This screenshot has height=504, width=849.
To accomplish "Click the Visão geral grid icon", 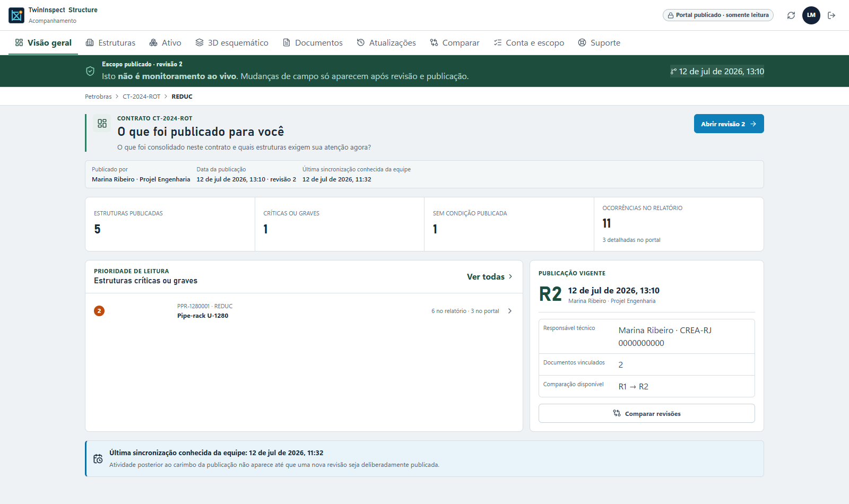I will [x=19, y=42].
